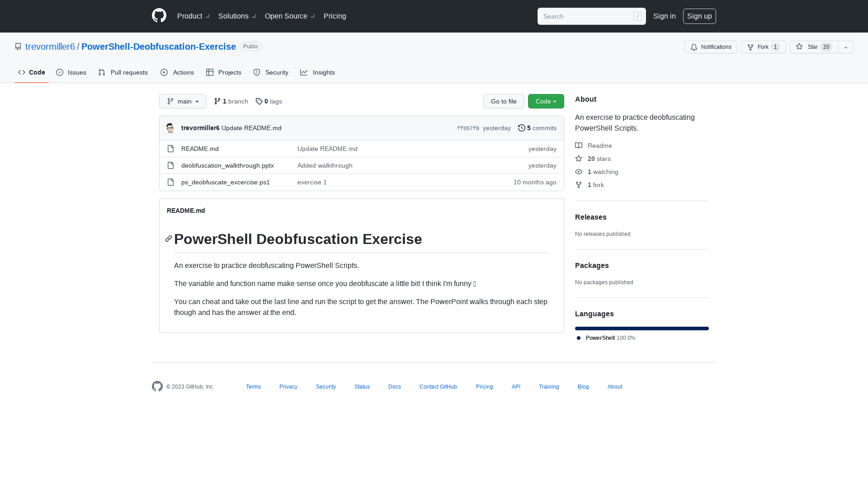Screen dimensions: 868x488
Task: View the 0 tags link
Action: pos(269,101)
